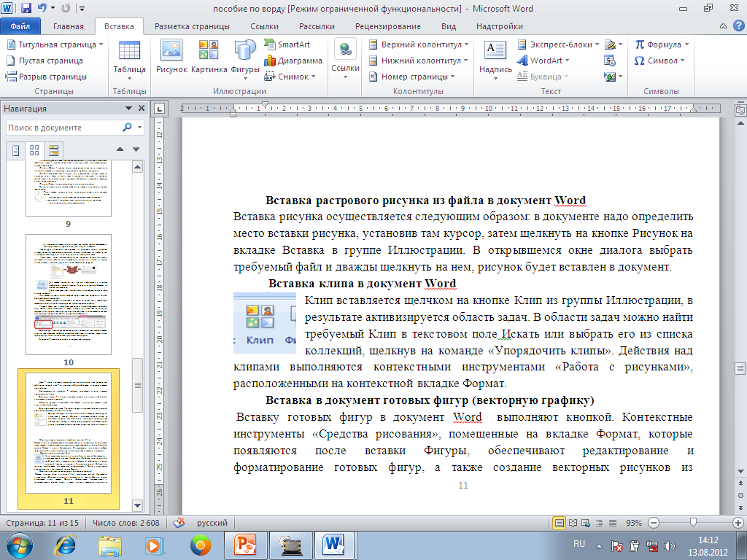This screenshot has width=747, height=560.
Task: Open the Формула equation dropdown
Action: point(686,44)
